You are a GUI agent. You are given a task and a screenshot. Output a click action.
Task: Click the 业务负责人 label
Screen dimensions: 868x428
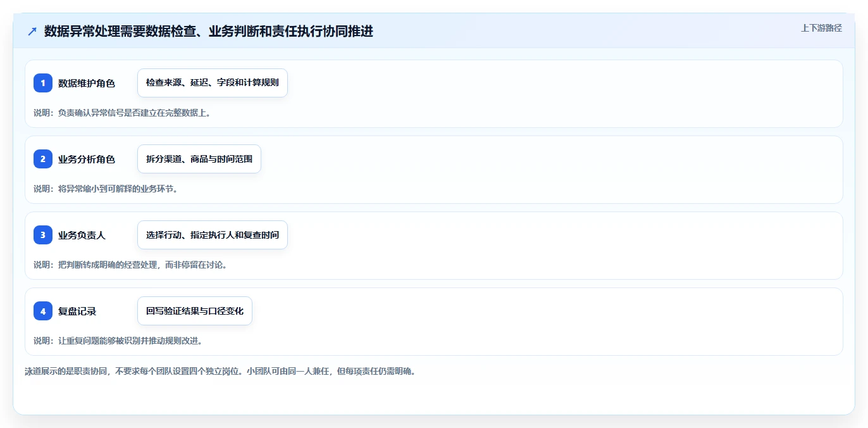tap(82, 235)
